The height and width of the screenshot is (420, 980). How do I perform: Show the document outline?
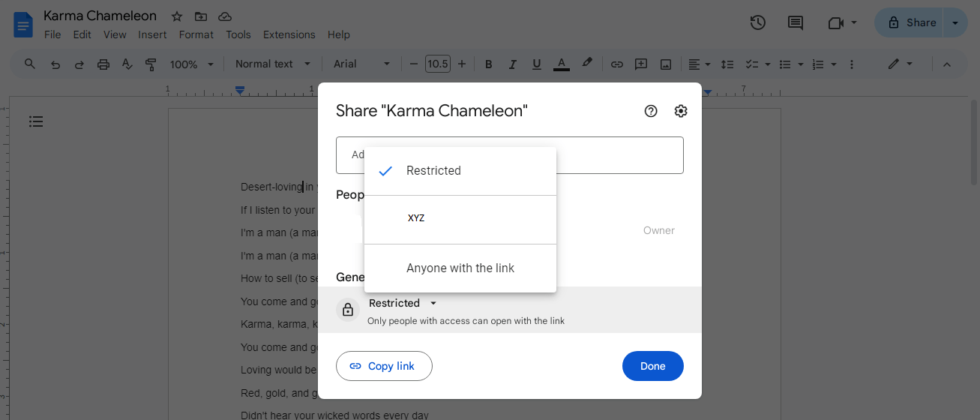point(36,121)
